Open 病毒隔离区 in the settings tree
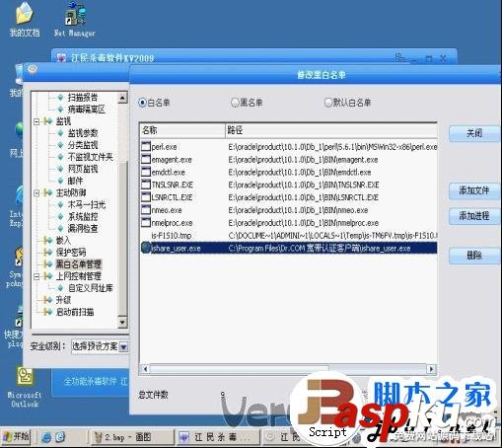This screenshot has width=502, height=448. tap(86, 110)
